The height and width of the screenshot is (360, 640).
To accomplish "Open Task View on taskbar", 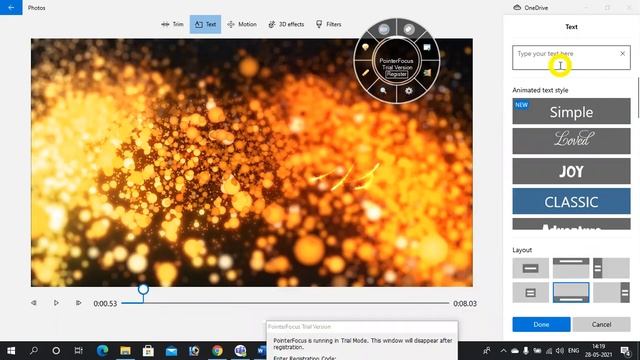I will point(78,351).
